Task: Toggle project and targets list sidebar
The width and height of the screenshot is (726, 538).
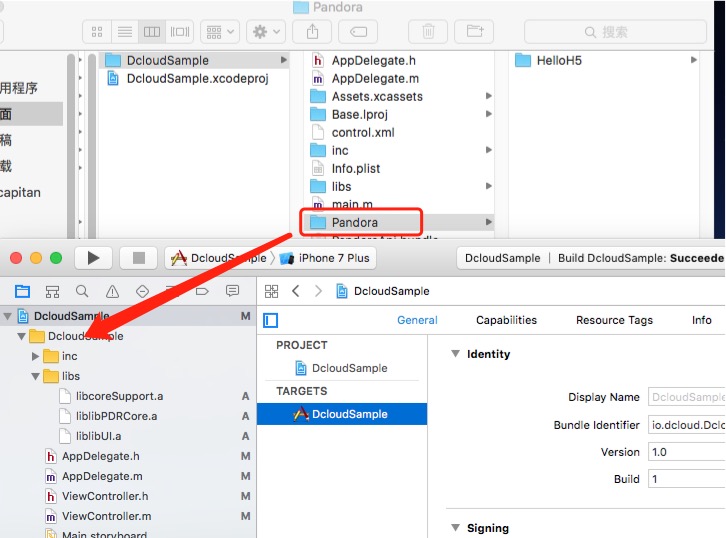Action: (x=270, y=320)
